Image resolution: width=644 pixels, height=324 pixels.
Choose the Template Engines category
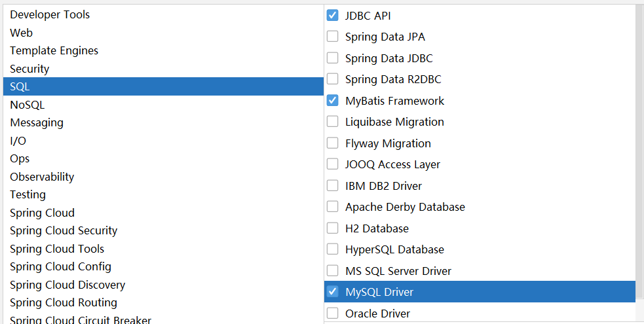[x=164, y=50]
